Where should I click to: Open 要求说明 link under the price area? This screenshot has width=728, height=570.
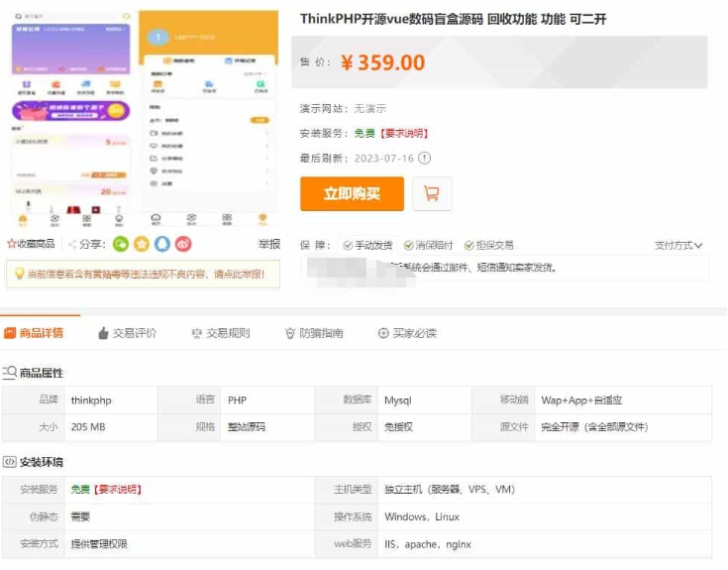(x=404, y=133)
